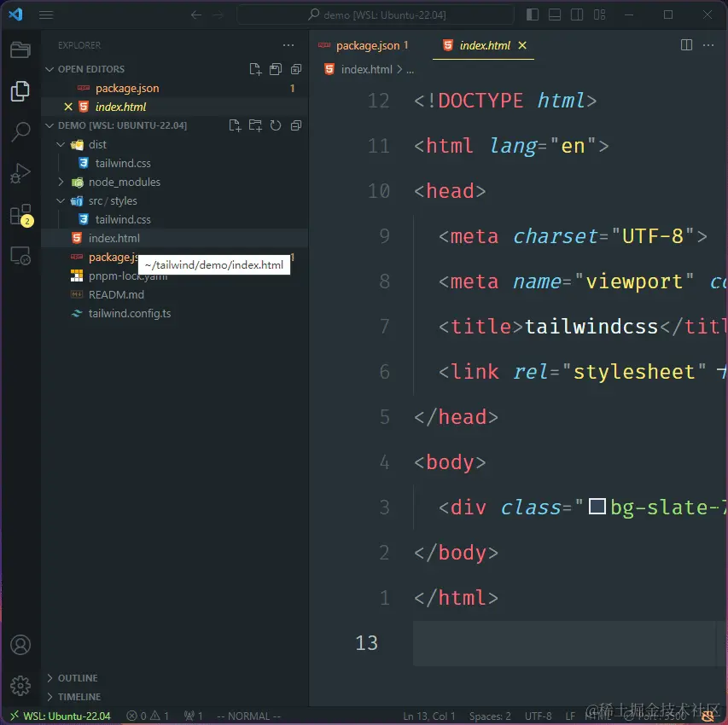The image size is (728, 725).
Task: Split the editor using the top-right icon
Action: pyautogui.click(x=686, y=45)
